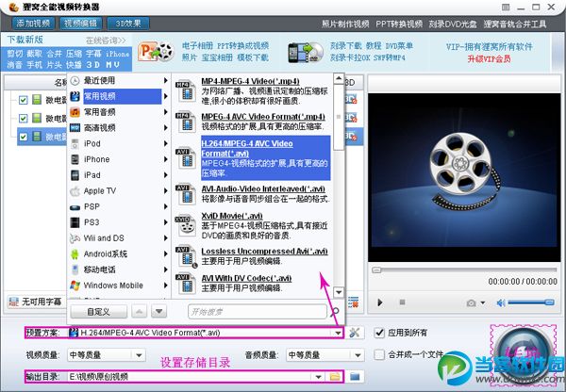Toggle the highlighted third video row checkbox
Image resolution: width=566 pixels, height=392 pixels.
(x=23, y=137)
